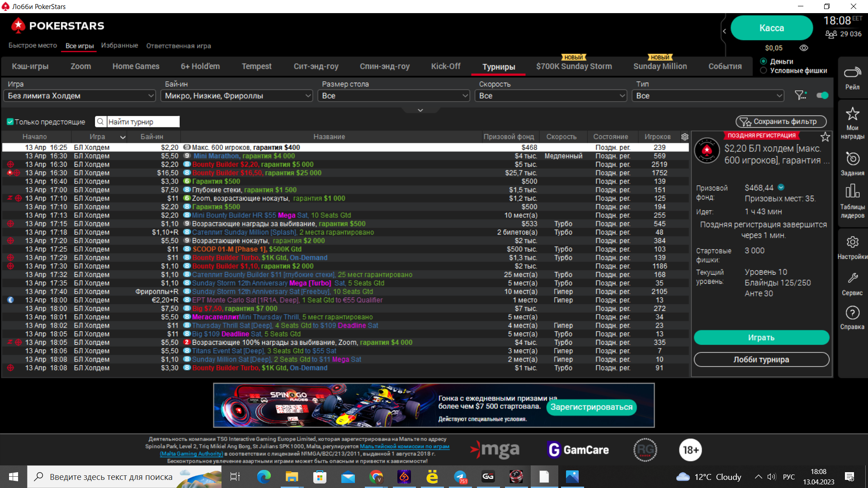868x488 pixels.
Task: Click the online players count icon
Action: [831, 34]
